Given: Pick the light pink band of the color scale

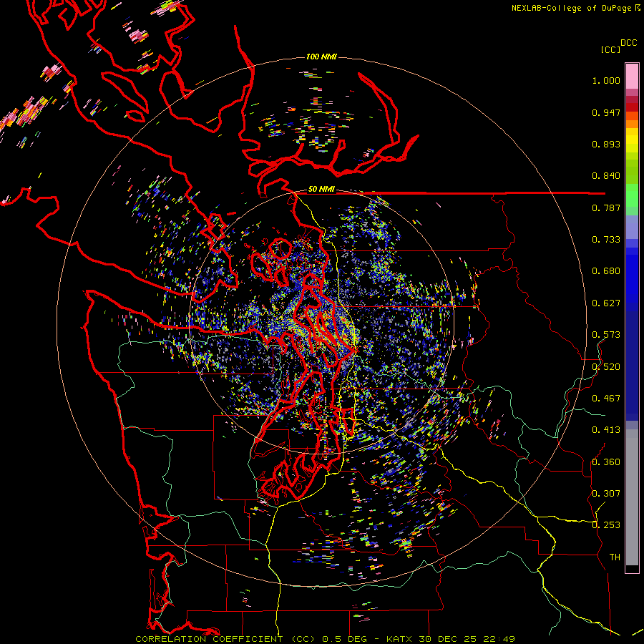Looking at the screenshot, I should coord(632,77).
